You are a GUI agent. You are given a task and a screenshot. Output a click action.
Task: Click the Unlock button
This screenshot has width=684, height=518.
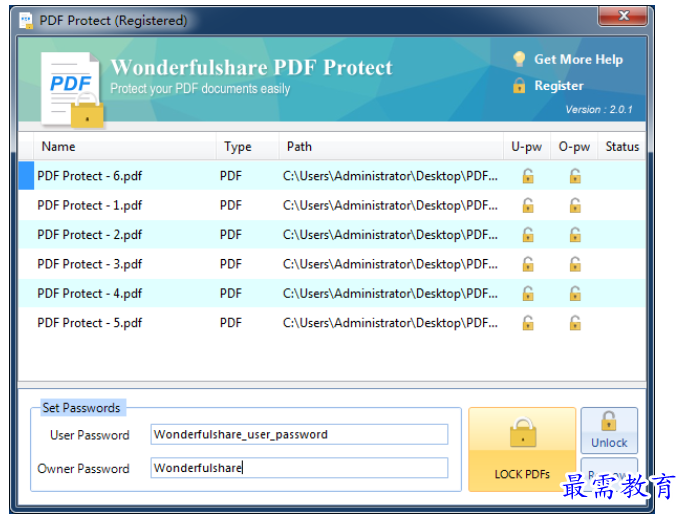point(609,431)
